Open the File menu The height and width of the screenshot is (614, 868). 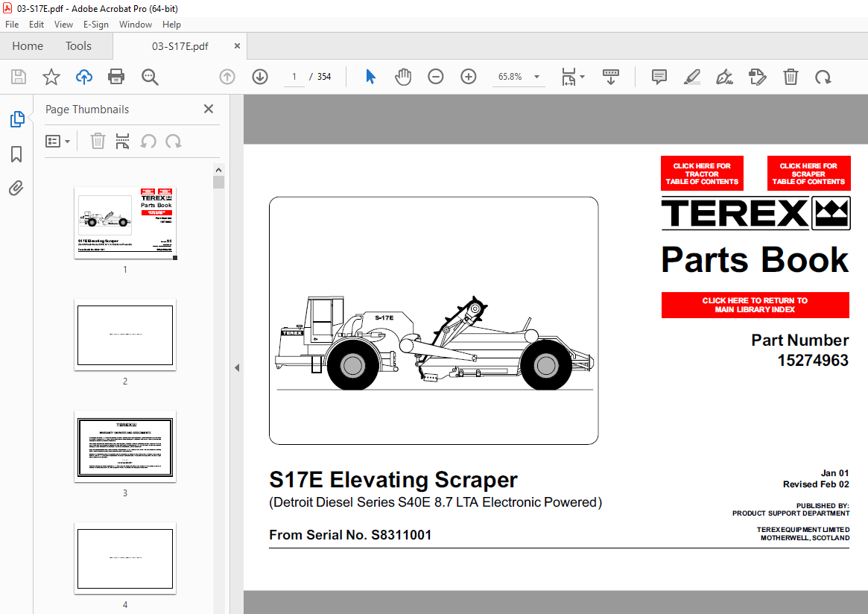coord(12,25)
